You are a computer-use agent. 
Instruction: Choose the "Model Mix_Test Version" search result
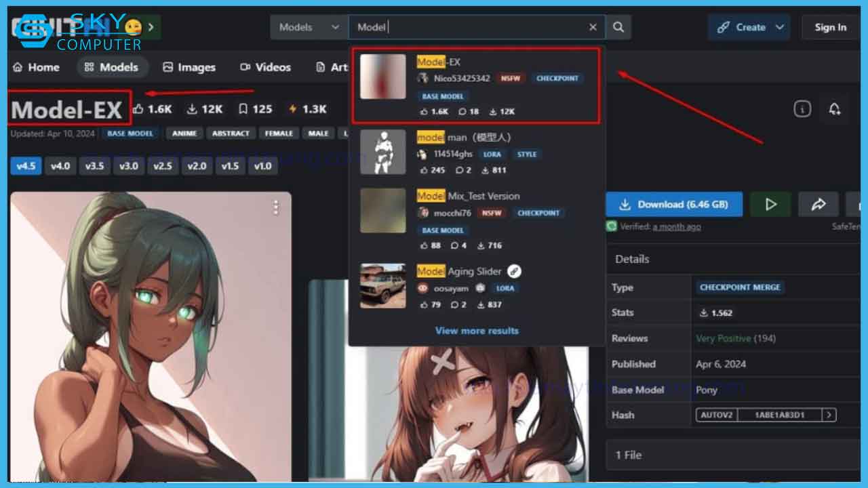pos(476,220)
